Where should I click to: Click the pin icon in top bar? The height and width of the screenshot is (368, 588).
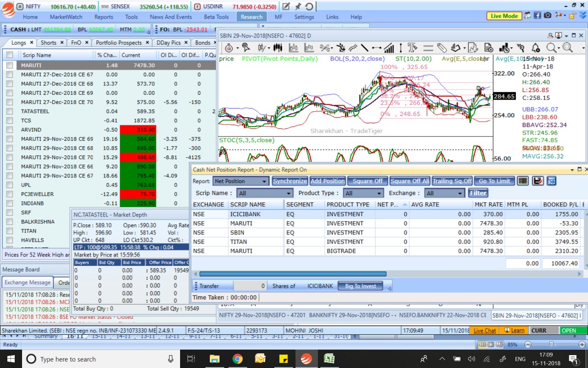(x=298, y=6)
